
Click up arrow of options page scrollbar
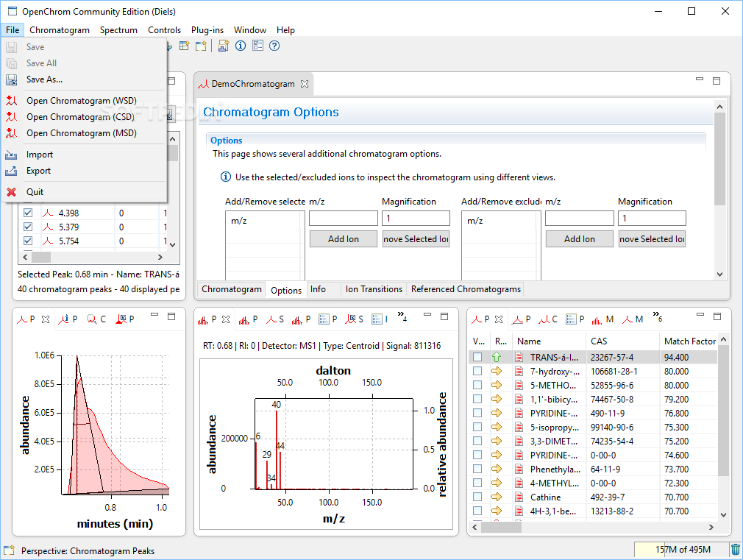719,107
